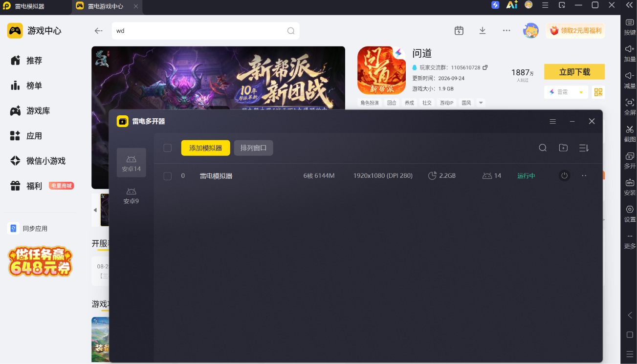Open the 截图 screenshot scissors tool
637x364 pixels.
pos(630,133)
